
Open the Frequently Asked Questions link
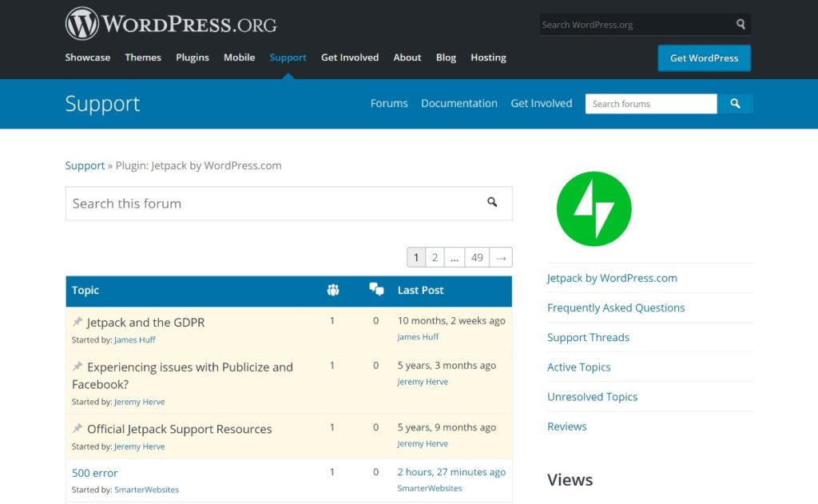(615, 308)
